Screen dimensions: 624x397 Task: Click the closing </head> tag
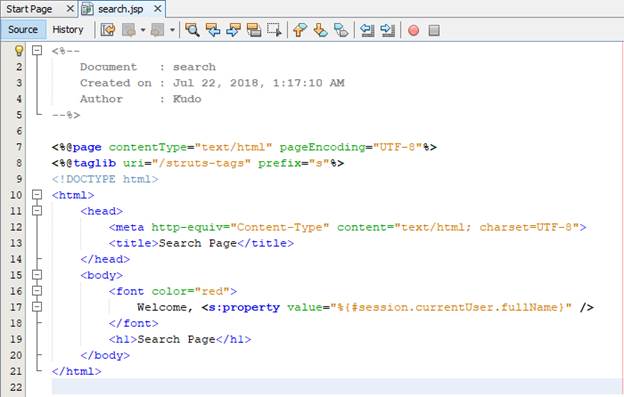105,259
